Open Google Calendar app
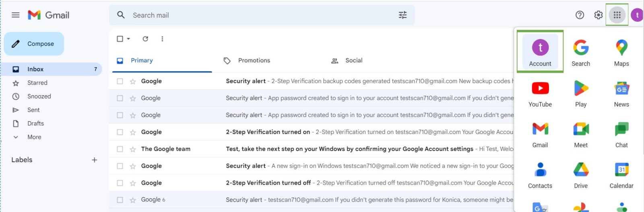 (621, 174)
